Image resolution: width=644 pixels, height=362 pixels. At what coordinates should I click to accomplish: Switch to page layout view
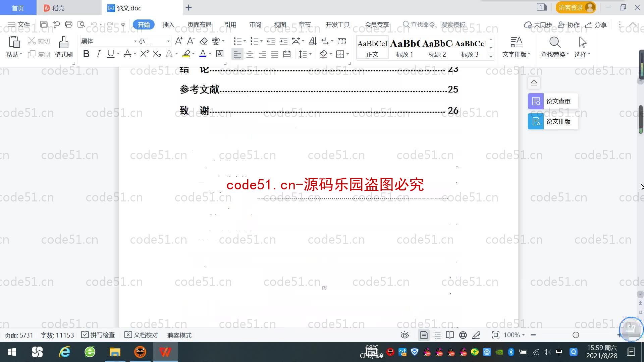(424, 335)
